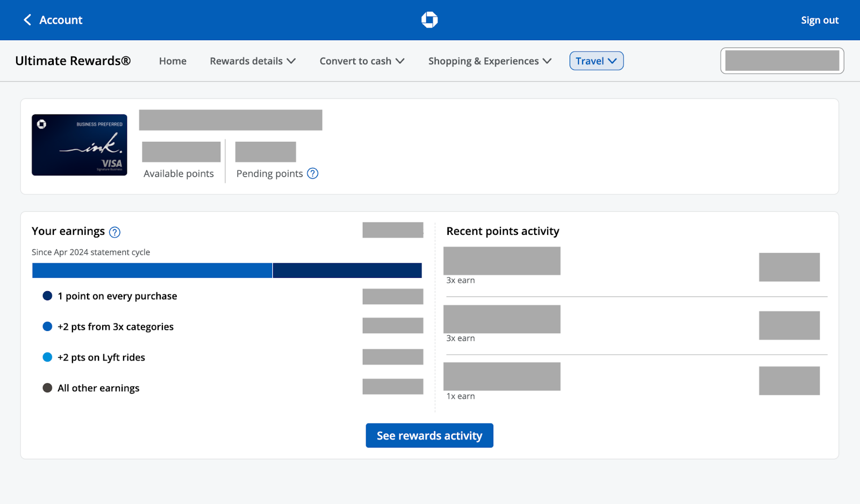Image resolution: width=860 pixels, height=504 pixels.
Task: Click the See rewards activity button
Action: pyautogui.click(x=429, y=436)
